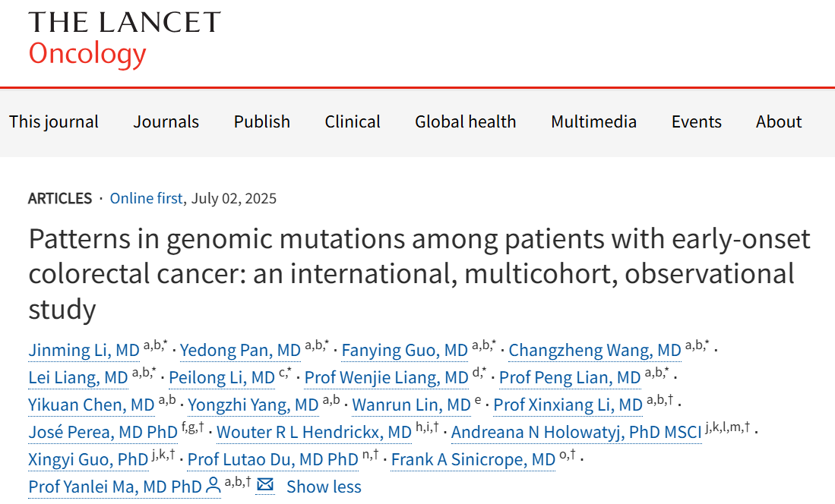Open the Events menu item

697,122
